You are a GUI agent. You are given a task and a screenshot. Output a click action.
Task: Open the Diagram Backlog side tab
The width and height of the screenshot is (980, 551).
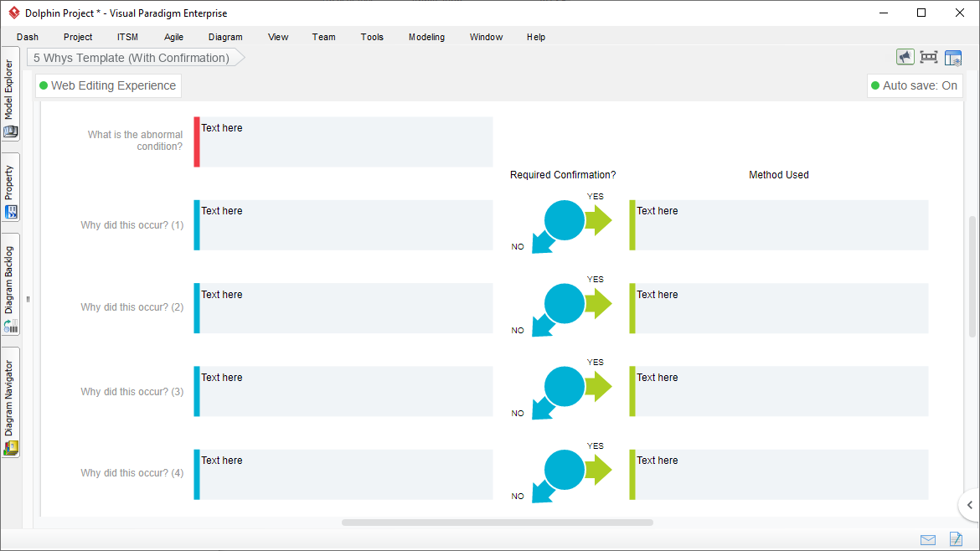[11, 285]
